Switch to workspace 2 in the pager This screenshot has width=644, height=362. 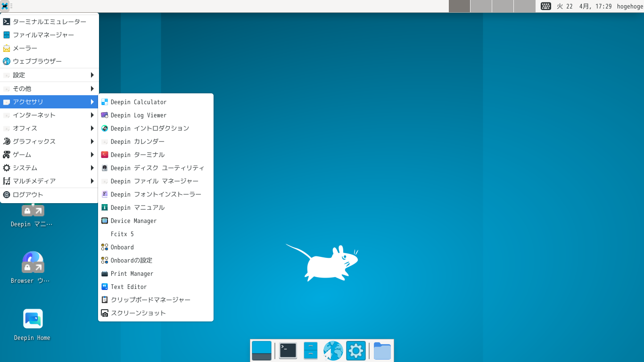click(481, 6)
